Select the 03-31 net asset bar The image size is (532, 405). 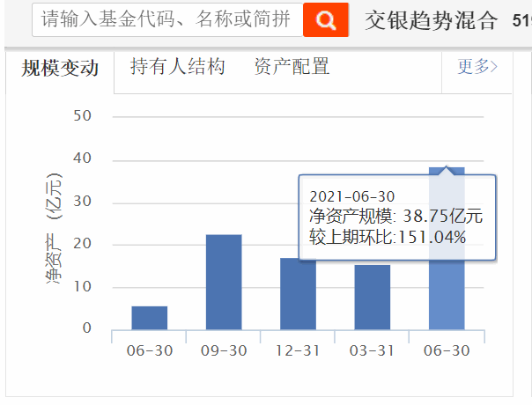point(373,297)
